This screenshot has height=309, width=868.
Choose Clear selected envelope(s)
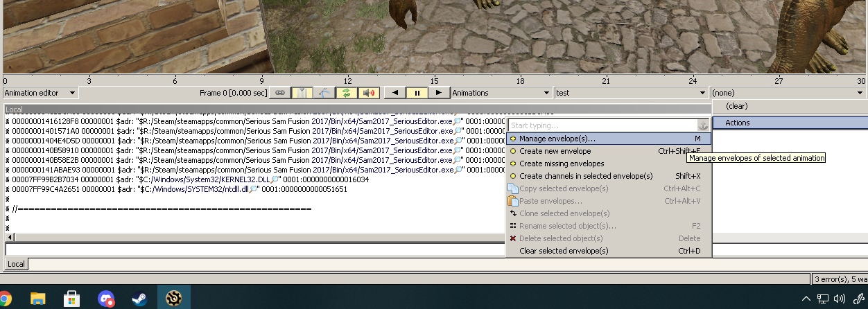pyautogui.click(x=609, y=251)
